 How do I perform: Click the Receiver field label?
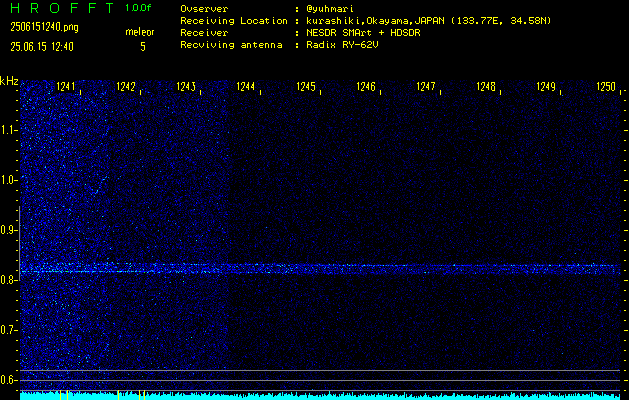point(204,33)
